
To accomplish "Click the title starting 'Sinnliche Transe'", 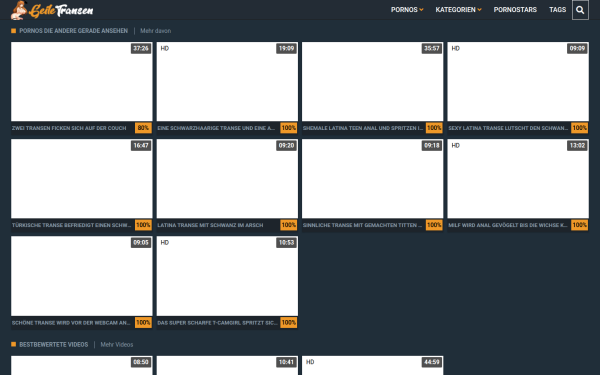I will [x=362, y=225].
